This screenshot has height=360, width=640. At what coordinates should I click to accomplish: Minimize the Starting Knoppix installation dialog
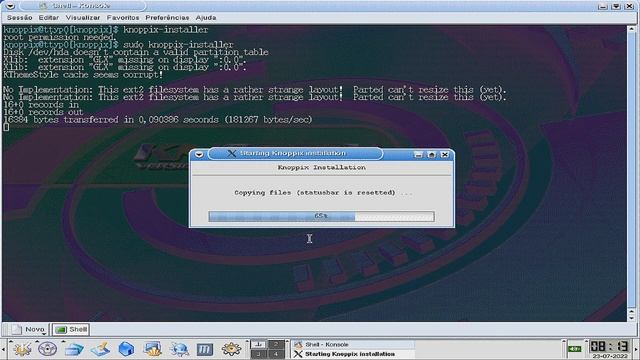(418, 155)
